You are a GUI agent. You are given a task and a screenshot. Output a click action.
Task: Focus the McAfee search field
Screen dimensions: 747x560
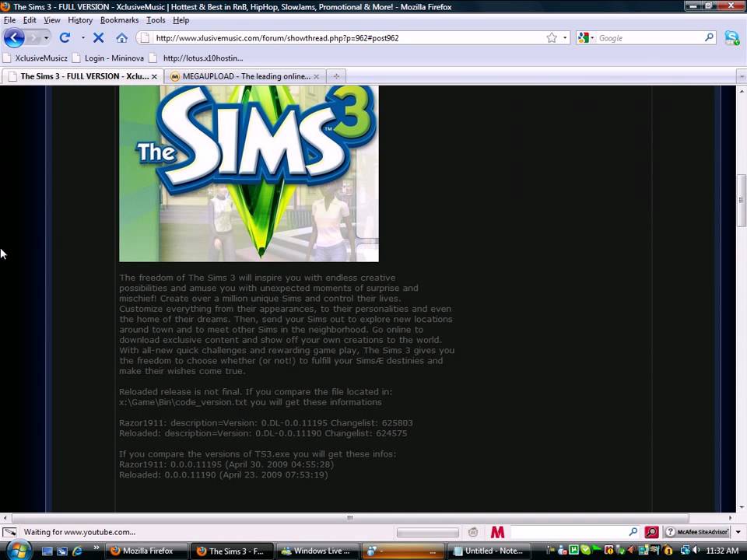[x=570, y=532]
